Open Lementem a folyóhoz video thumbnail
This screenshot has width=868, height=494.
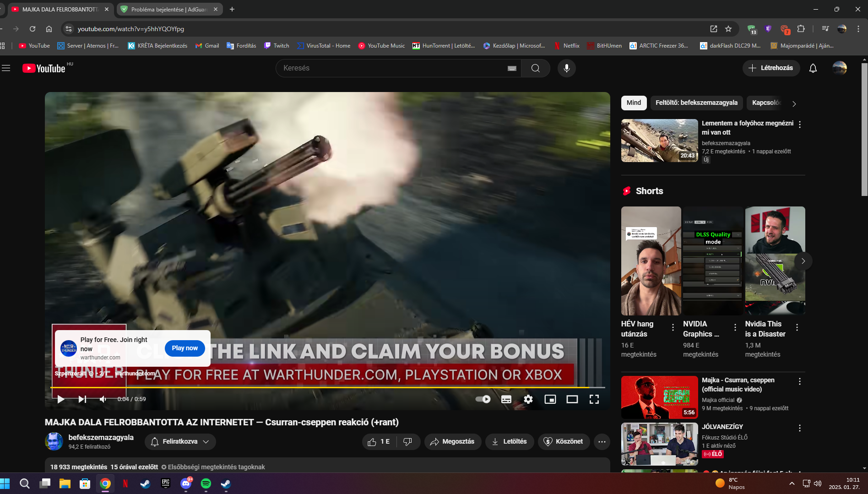(659, 141)
